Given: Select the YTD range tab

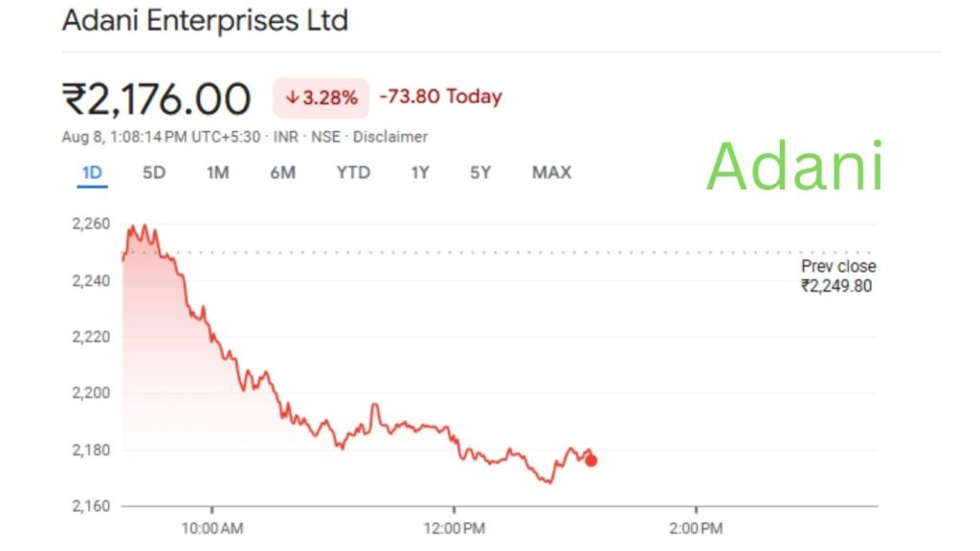Looking at the screenshot, I should (x=353, y=173).
